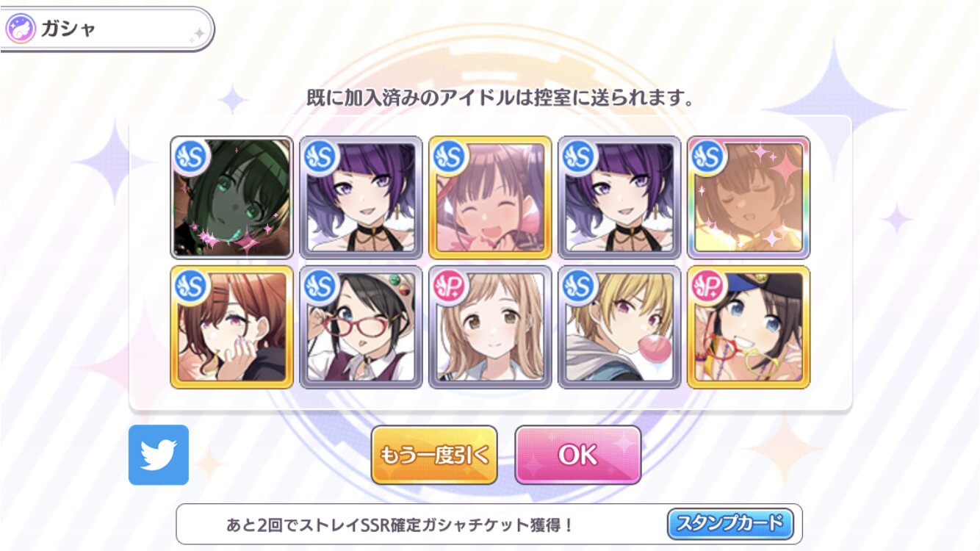
Task: Select the winking idol with red glasses
Action: pos(361,327)
